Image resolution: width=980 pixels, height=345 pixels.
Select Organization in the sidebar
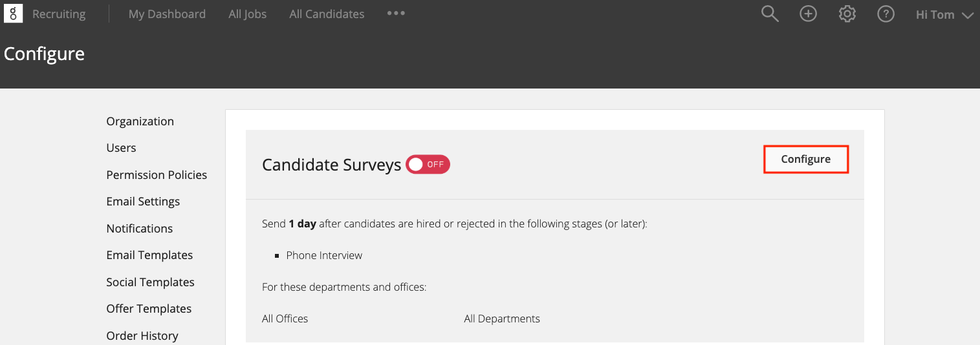point(140,121)
